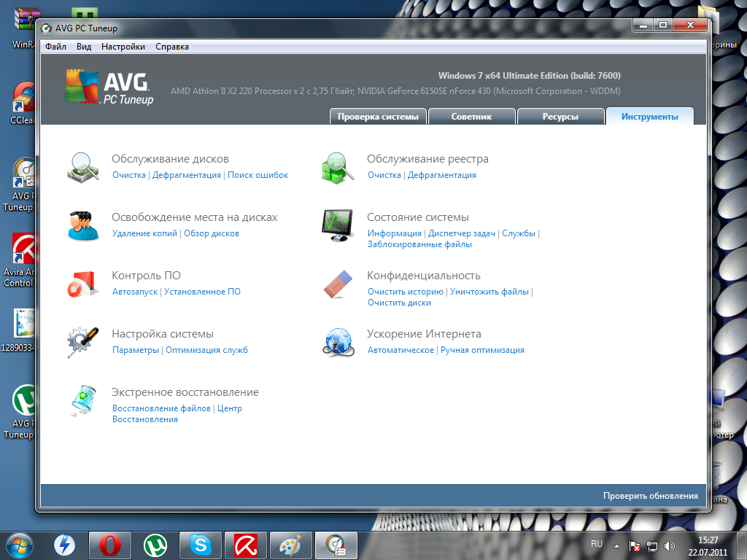Click the Avira Control desktop shortcut
The height and width of the screenshot is (560, 747).
click(19, 260)
